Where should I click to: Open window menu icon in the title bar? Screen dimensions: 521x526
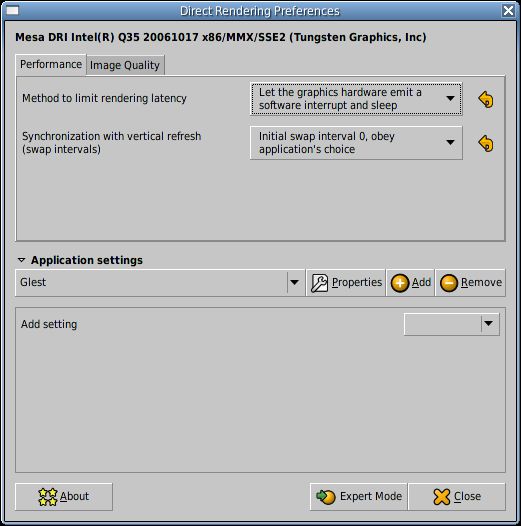(x=12, y=11)
